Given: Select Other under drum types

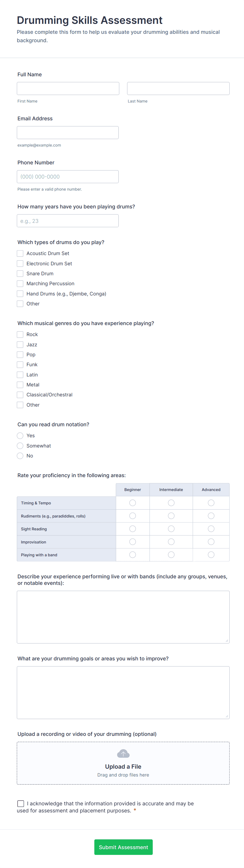Looking at the screenshot, I should [20, 304].
